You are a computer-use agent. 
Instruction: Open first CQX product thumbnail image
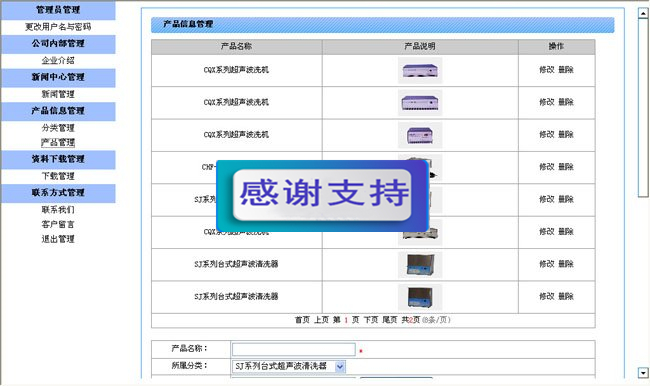[x=420, y=70]
